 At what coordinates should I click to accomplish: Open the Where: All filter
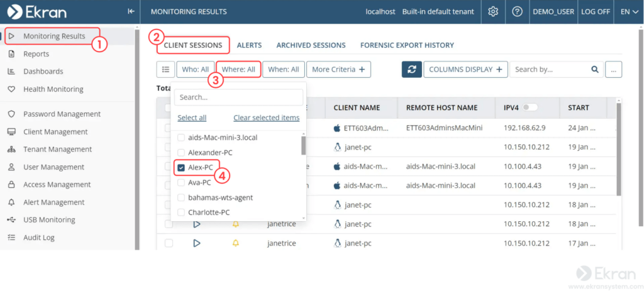[x=238, y=69]
